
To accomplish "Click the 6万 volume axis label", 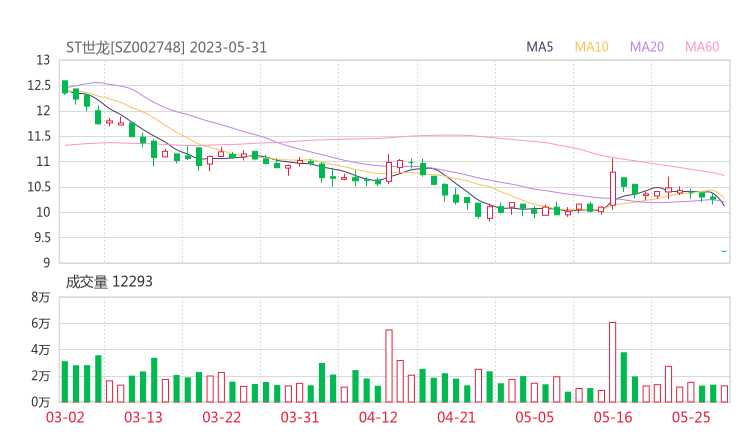I will click(x=41, y=323).
